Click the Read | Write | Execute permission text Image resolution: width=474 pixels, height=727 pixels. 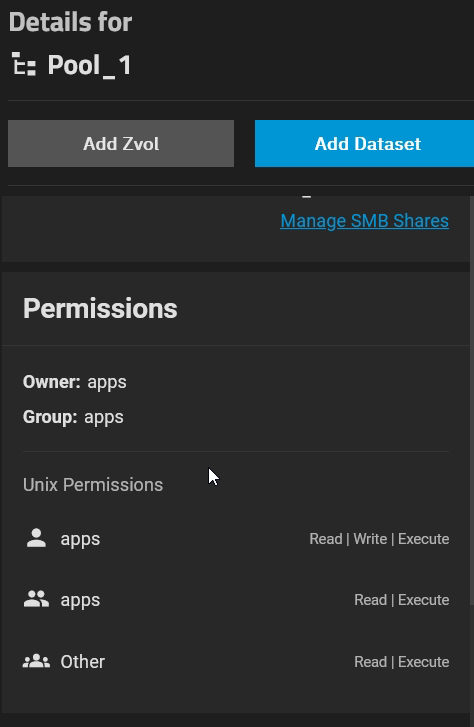pos(379,539)
